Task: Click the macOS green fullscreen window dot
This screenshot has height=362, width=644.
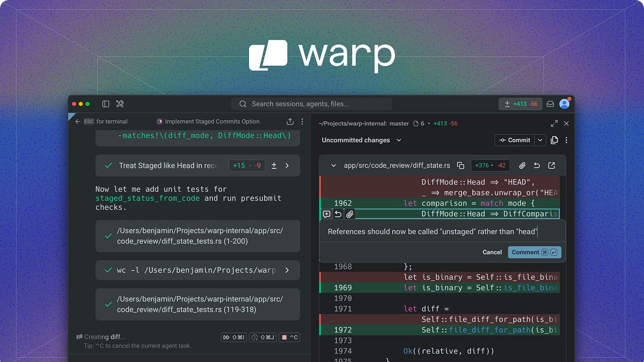Action: tap(87, 104)
